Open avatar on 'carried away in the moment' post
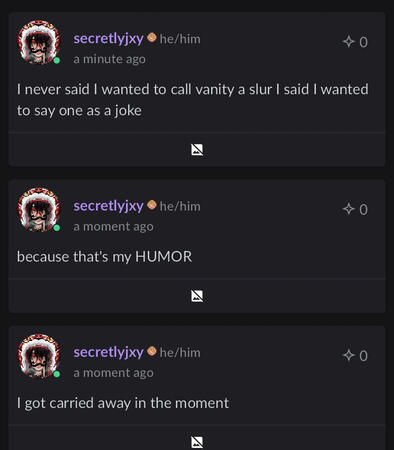The width and height of the screenshot is (394, 450). [x=39, y=356]
